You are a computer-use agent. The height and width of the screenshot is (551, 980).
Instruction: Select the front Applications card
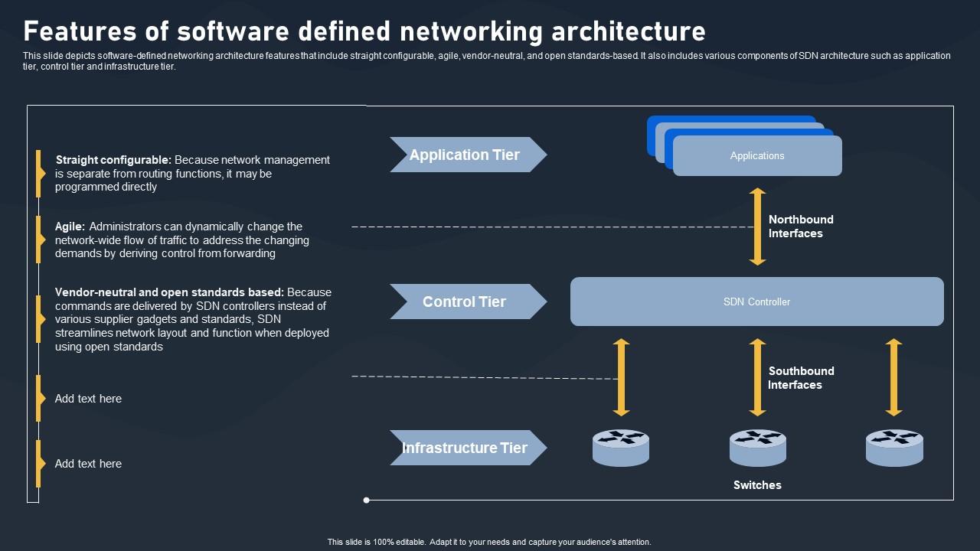tap(757, 156)
